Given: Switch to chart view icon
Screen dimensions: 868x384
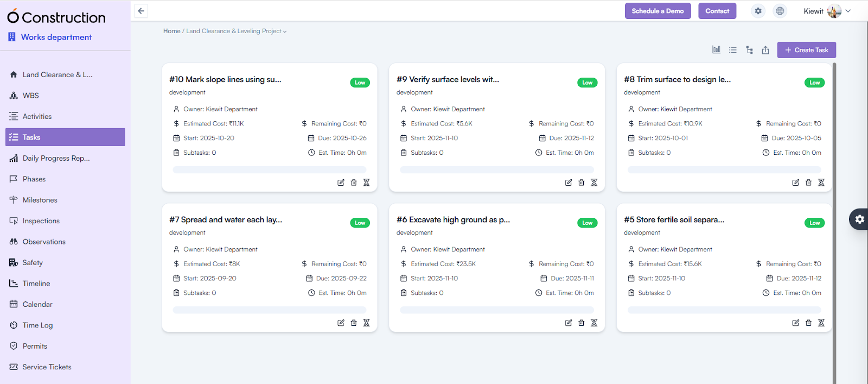Looking at the screenshot, I should 717,50.
